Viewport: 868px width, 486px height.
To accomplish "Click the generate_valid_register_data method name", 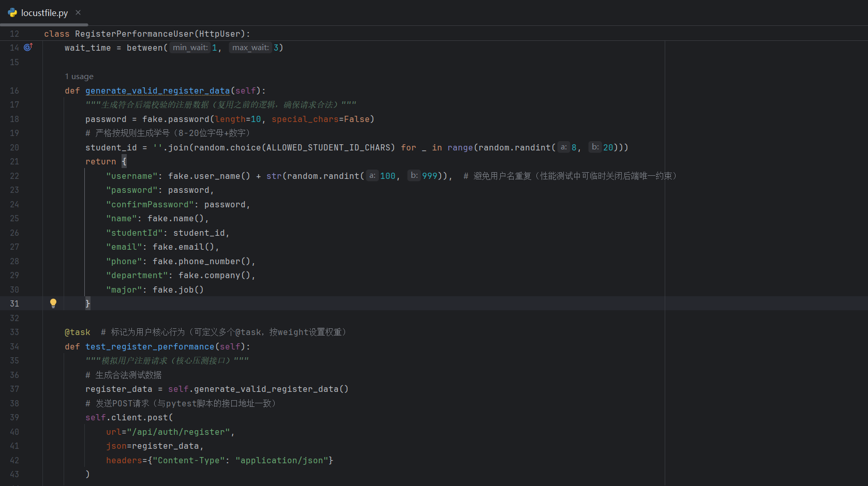I will [x=158, y=91].
